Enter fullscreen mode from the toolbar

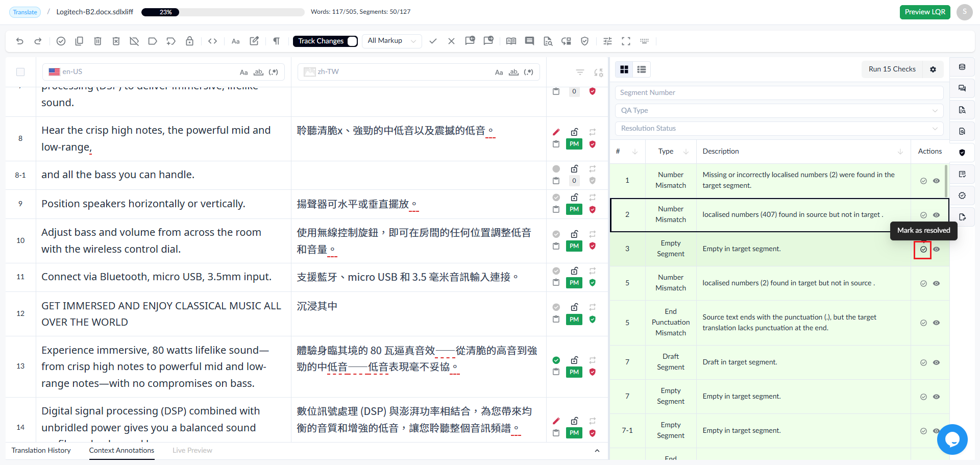tap(626, 41)
